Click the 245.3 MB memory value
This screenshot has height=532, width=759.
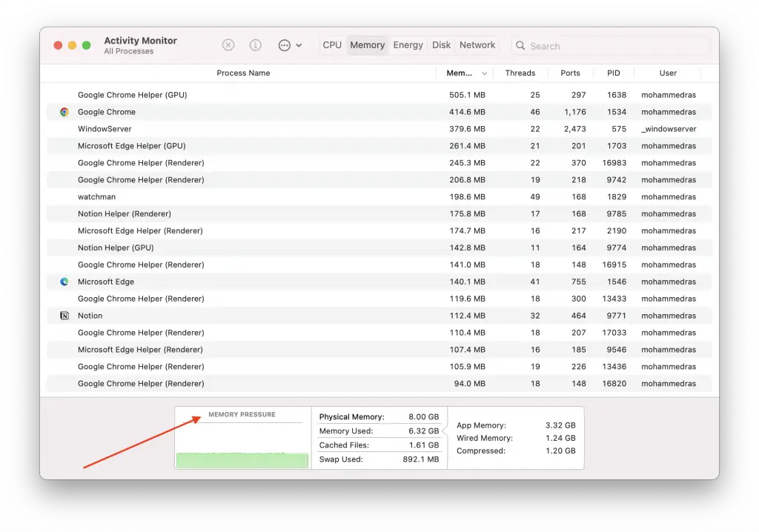tap(467, 163)
